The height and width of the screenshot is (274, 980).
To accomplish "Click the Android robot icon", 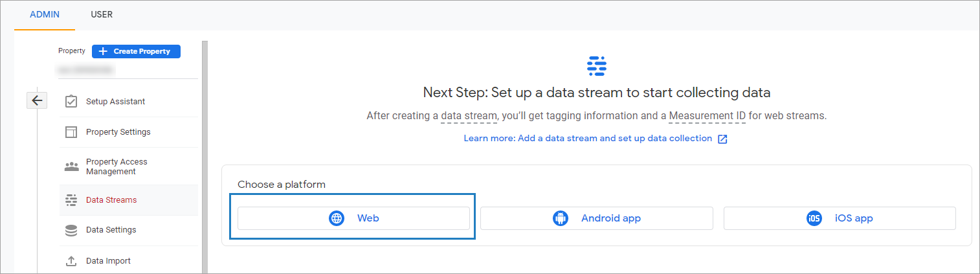I will pos(561,218).
